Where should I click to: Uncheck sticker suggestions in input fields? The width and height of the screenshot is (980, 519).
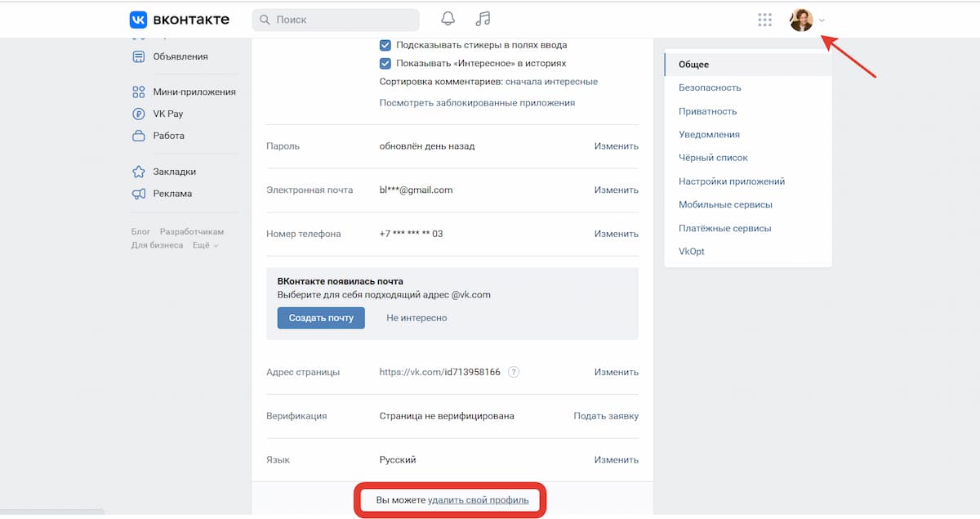pyautogui.click(x=385, y=45)
